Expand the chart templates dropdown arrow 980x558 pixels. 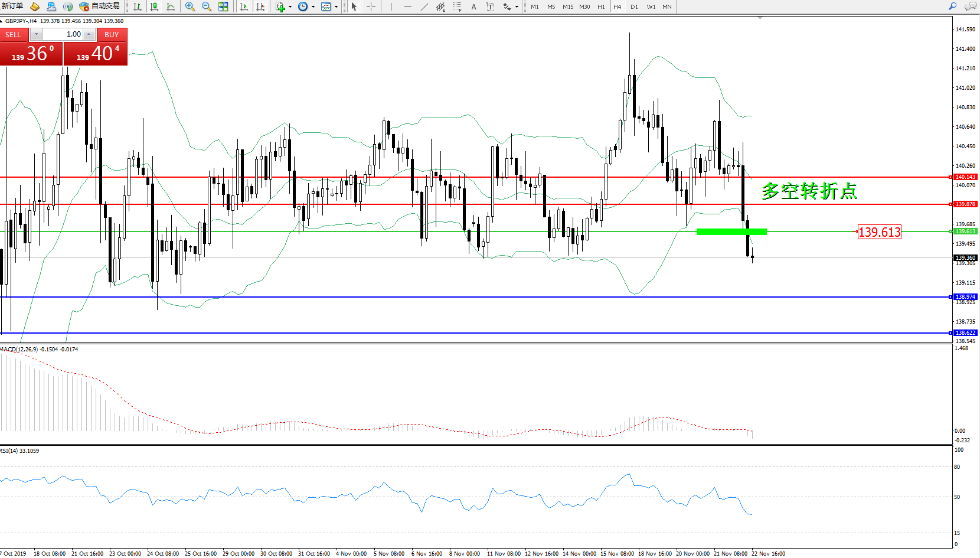click(x=336, y=7)
